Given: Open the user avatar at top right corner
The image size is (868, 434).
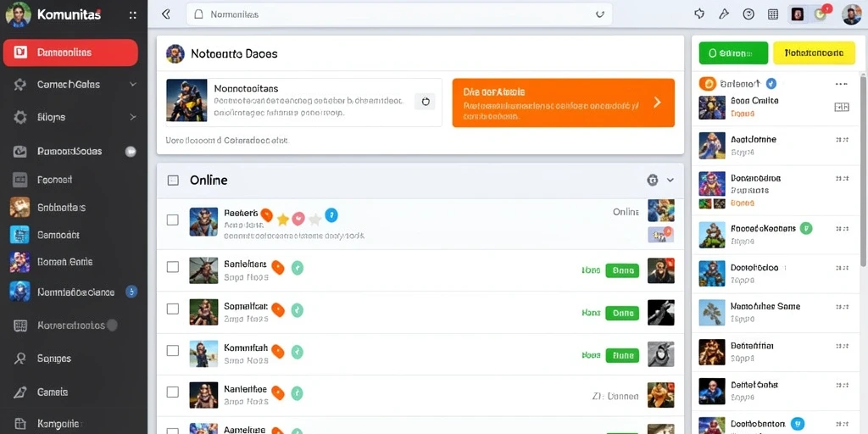Looking at the screenshot, I should click(x=851, y=14).
